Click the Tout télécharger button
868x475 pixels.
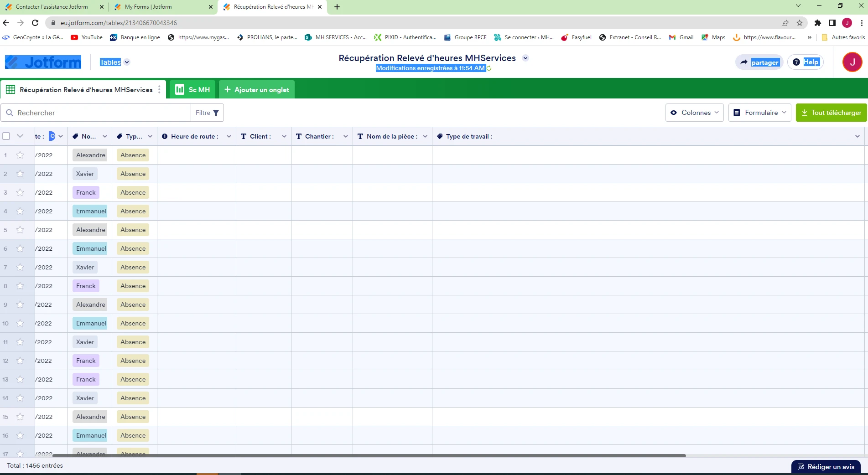[831, 113]
